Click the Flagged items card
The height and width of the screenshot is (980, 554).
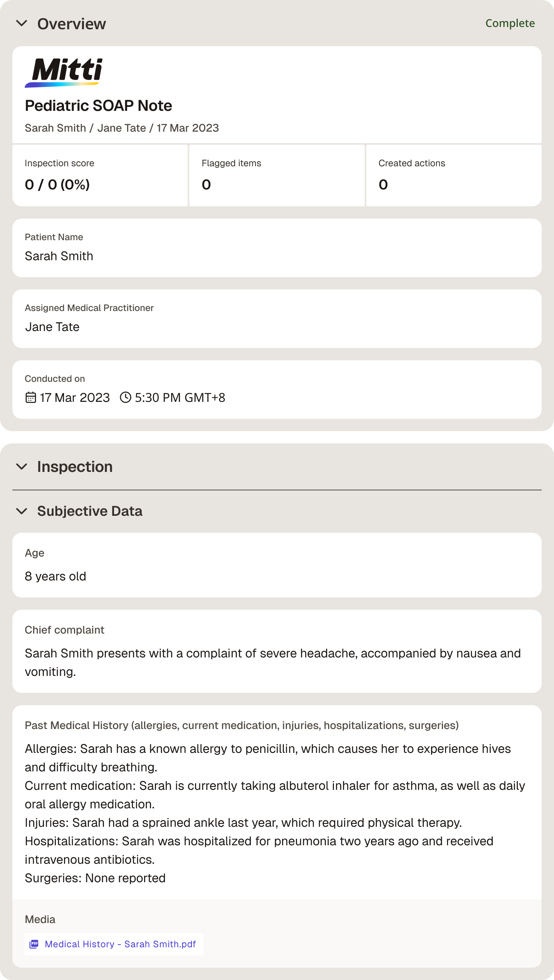[x=277, y=176]
